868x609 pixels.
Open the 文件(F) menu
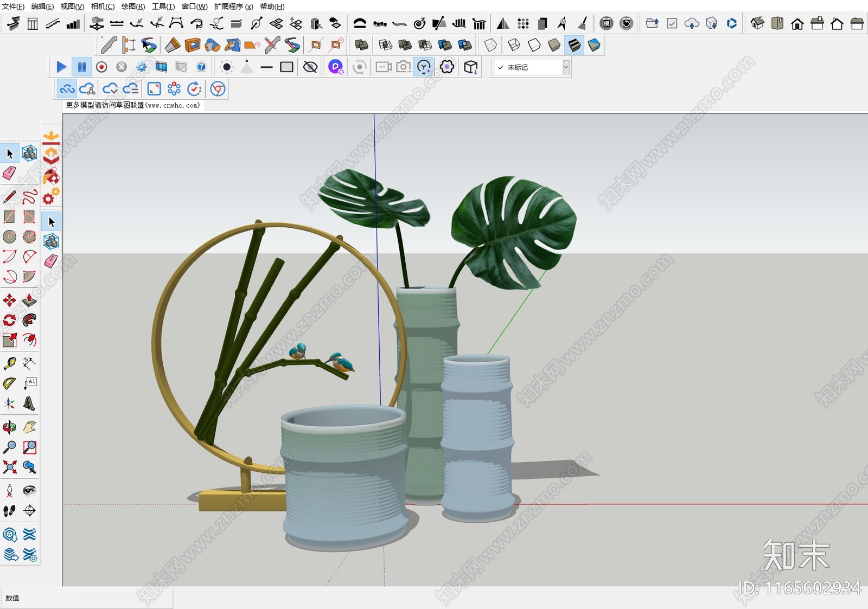(13, 7)
